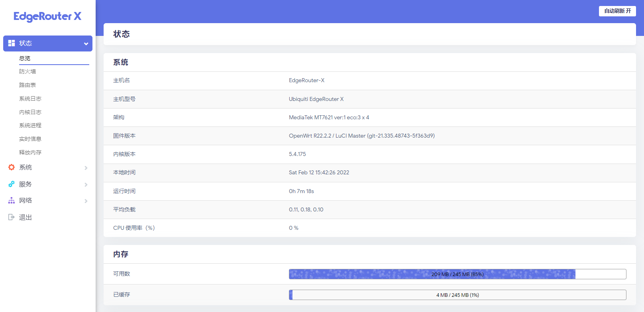
Task: Click the hostname value EdgeRouter-X
Action: (306, 81)
